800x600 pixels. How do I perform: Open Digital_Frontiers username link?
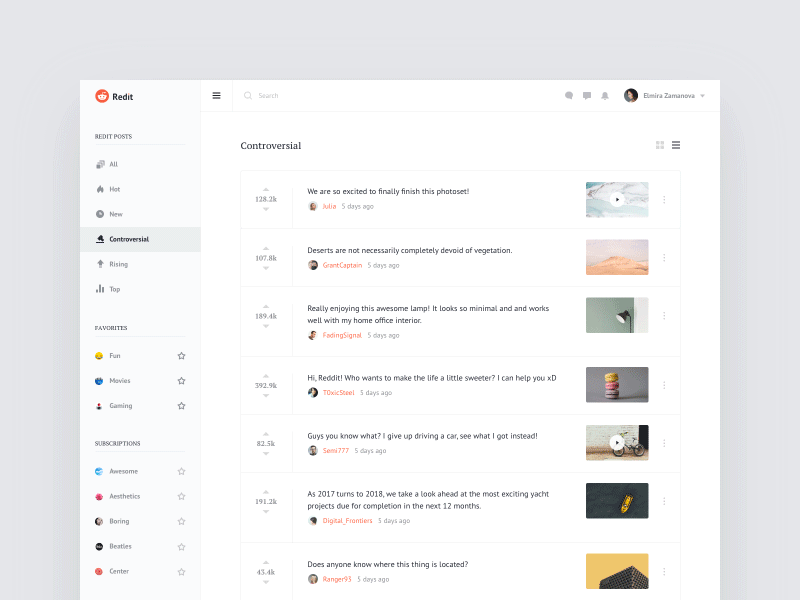(x=345, y=520)
